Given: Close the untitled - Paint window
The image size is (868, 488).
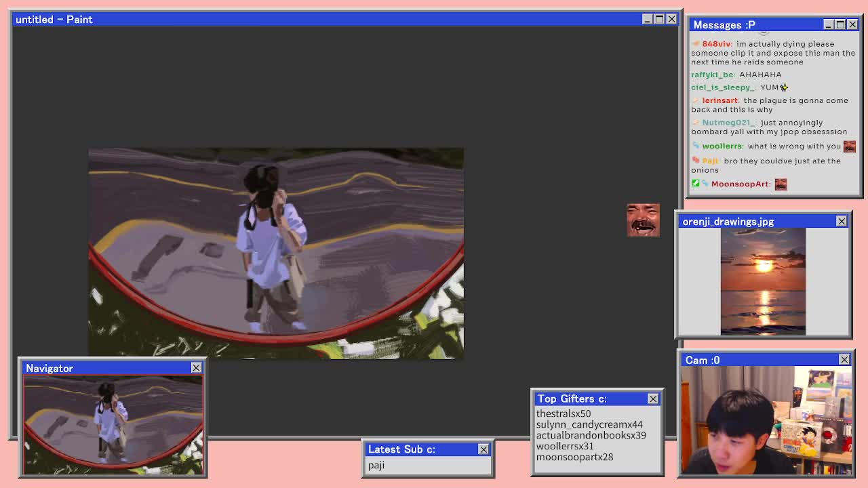Looking at the screenshot, I should (x=671, y=19).
